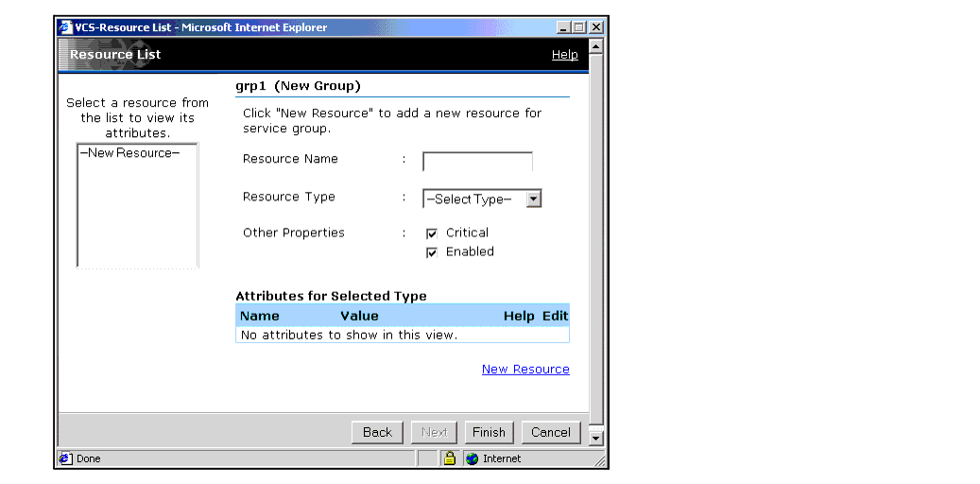The width and height of the screenshot is (980, 484).
Task: Click the New Resource hyperlink
Action: [x=525, y=370]
